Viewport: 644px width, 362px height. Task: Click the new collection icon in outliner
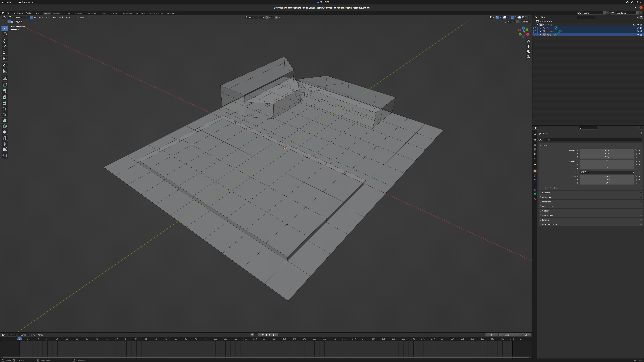coord(641,17)
